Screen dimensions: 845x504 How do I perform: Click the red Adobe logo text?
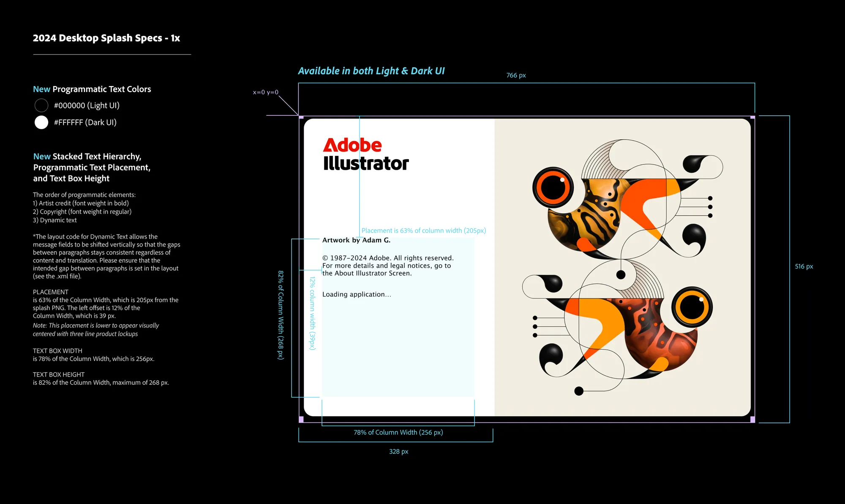352,145
